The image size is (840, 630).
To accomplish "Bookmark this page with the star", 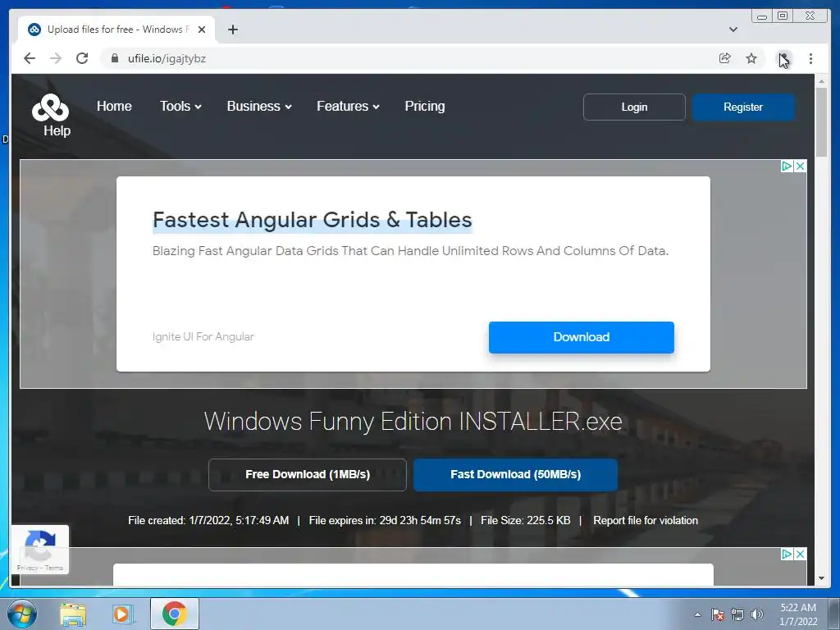I will point(751,58).
